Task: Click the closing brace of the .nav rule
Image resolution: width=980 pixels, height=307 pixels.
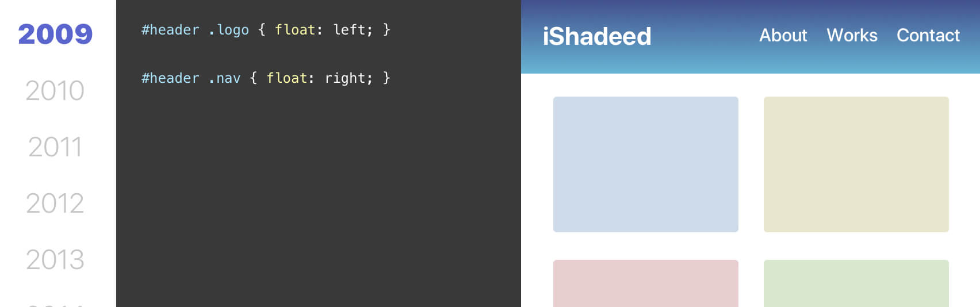Action: coord(386,78)
